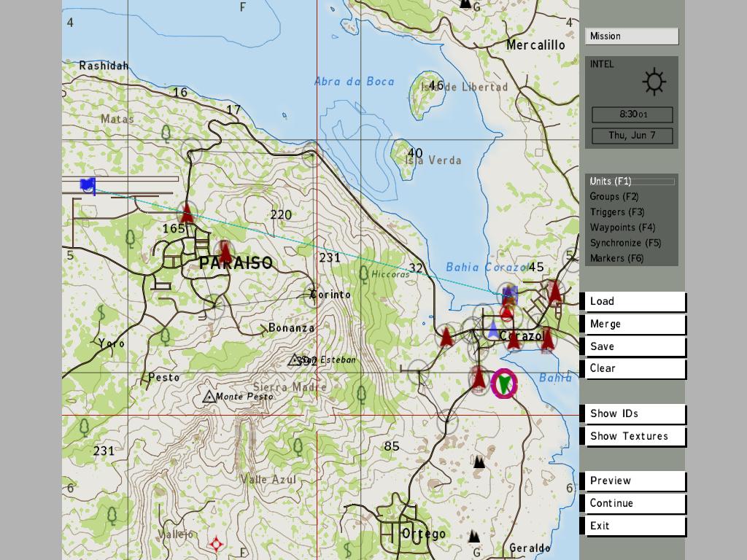Image resolution: width=747 pixels, height=560 pixels.
Task: Click the Pesto town label
Action: point(164,378)
